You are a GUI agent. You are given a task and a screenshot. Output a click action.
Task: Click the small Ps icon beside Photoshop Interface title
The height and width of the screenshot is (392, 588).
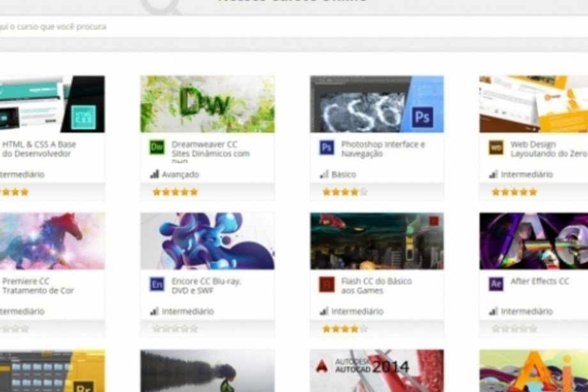click(x=326, y=148)
